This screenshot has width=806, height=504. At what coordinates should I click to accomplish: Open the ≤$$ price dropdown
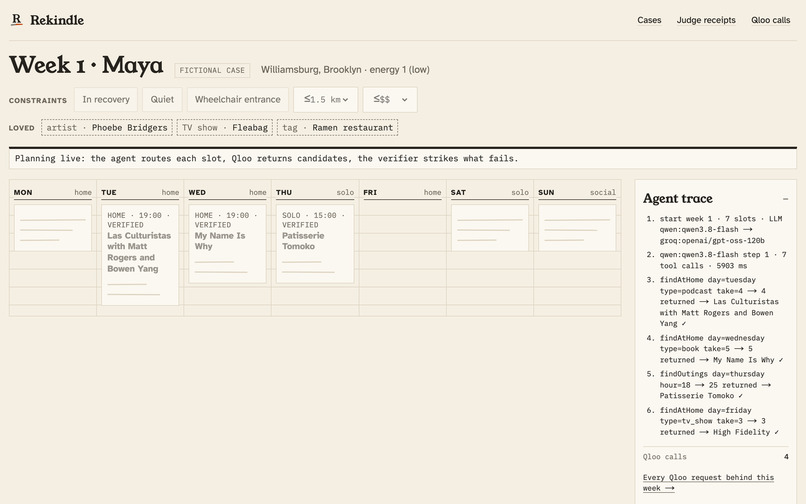(x=390, y=99)
